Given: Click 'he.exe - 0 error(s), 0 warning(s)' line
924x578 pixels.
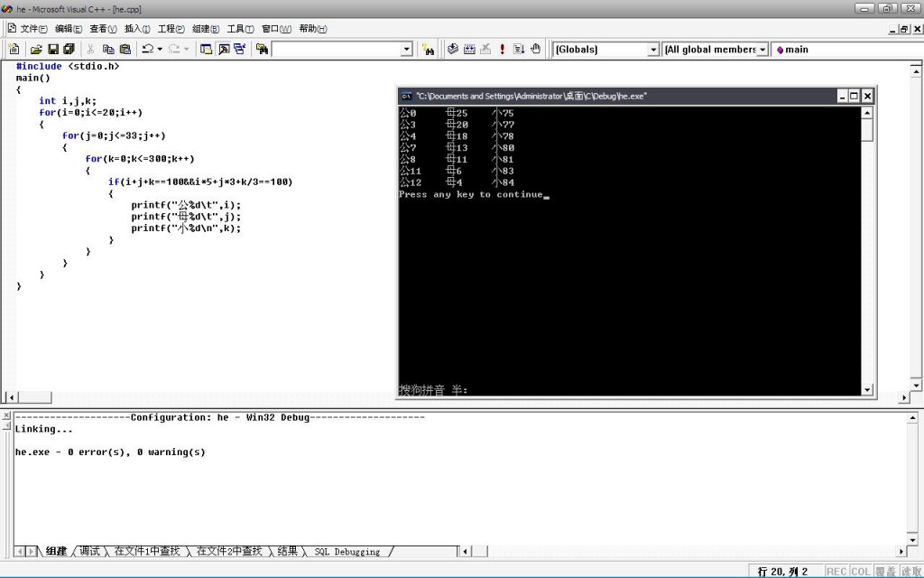Looking at the screenshot, I should coord(110,452).
